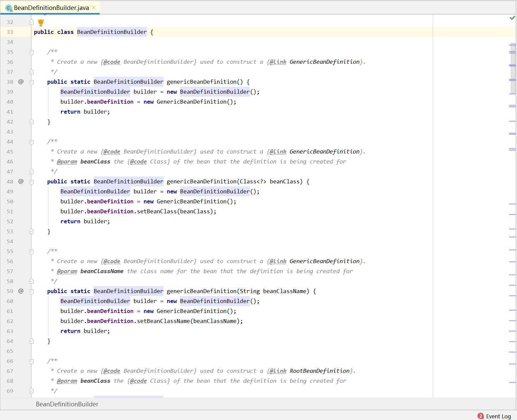Viewport: 517px width, 420px height.
Task: Click the BeanDefinitionBuilder breadcrumb at the bottom
Action: click(x=67, y=404)
